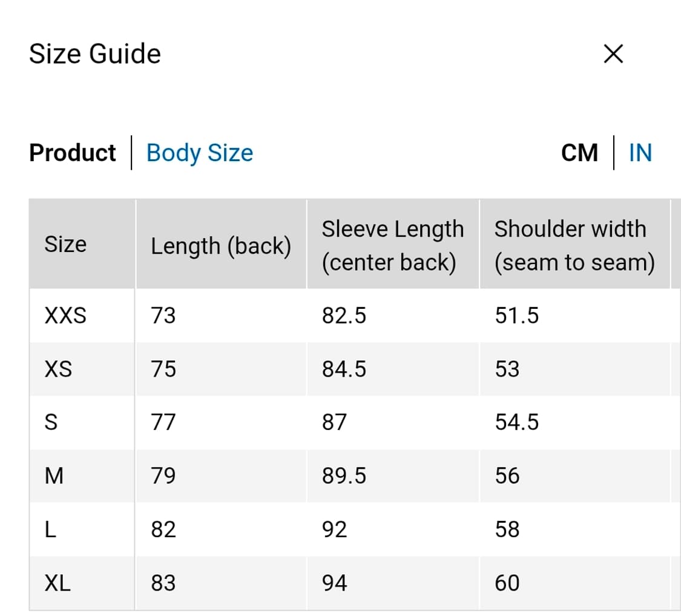Image resolution: width=681 pixels, height=616 pixels.
Task: Click the 82.5 sleeve length value
Action: coord(344,316)
